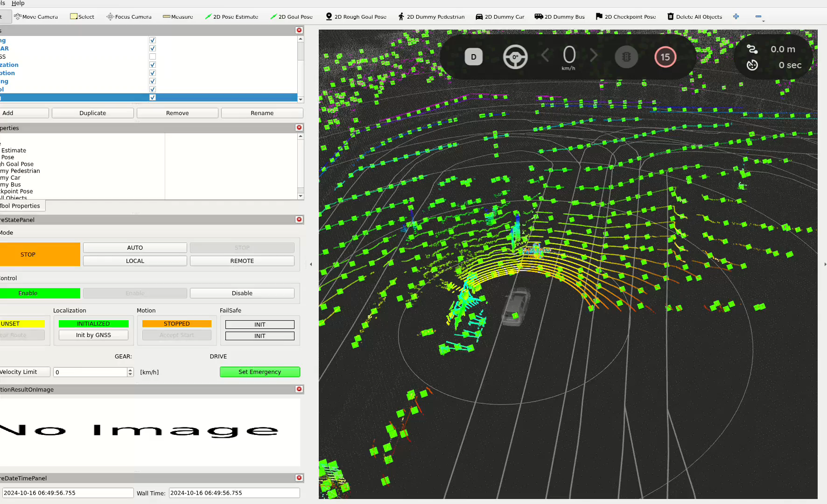The height and width of the screenshot is (504, 827).
Task: Select the 2D Checkpoint Pose flag tool
Action: (x=625, y=17)
